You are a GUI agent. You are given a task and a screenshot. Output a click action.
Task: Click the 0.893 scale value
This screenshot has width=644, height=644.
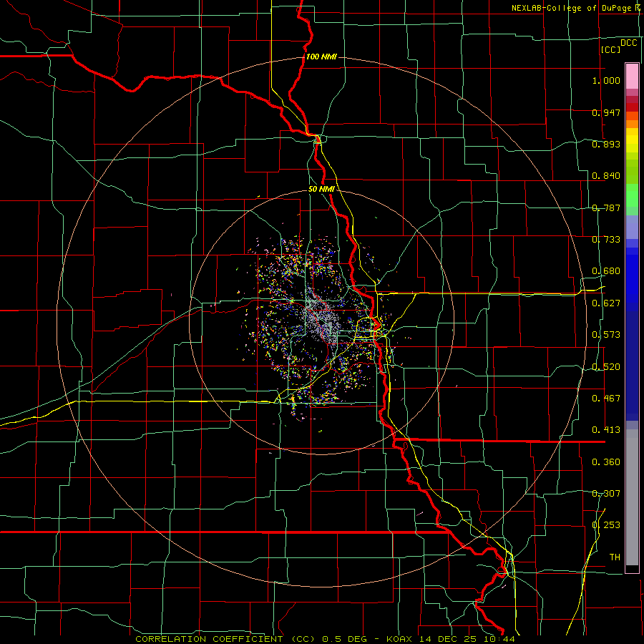click(606, 144)
